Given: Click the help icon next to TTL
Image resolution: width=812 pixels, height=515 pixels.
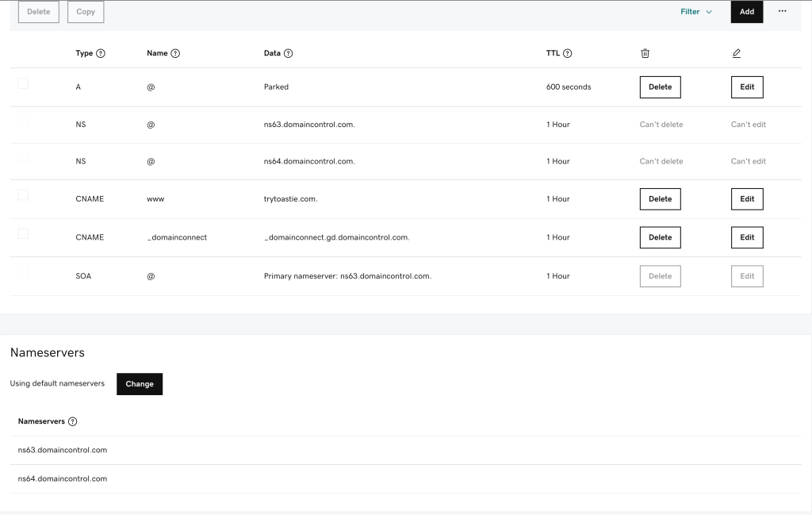Looking at the screenshot, I should tap(567, 53).
